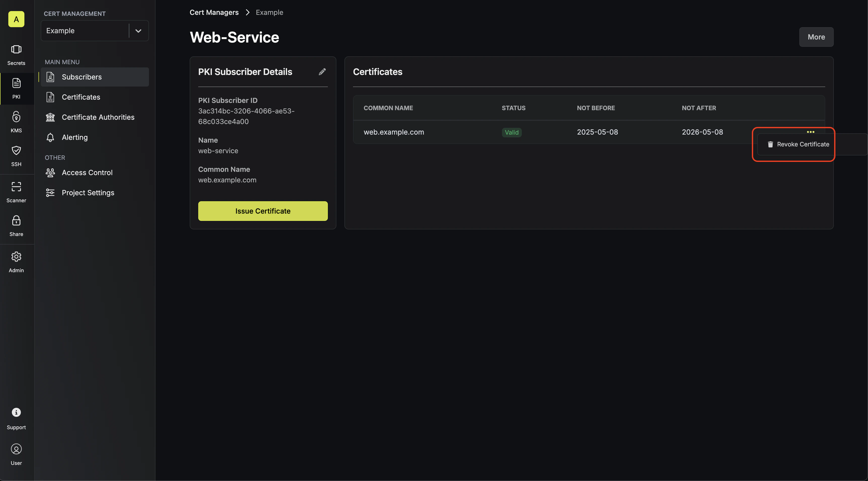868x481 pixels.
Task: Open the Admin gear icon
Action: click(x=16, y=257)
